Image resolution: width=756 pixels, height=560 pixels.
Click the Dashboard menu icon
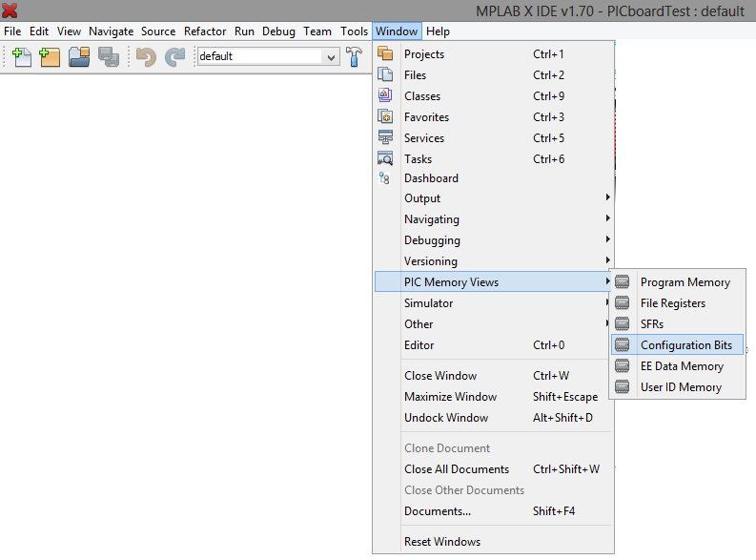click(384, 178)
